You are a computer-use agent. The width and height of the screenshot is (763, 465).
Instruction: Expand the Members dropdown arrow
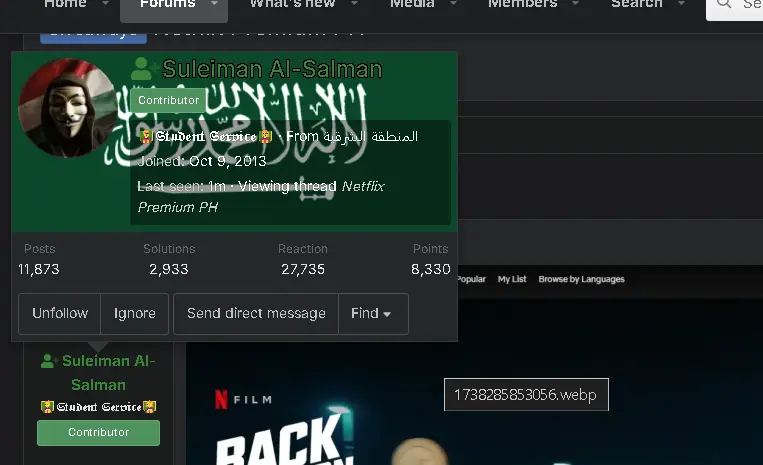click(x=575, y=4)
